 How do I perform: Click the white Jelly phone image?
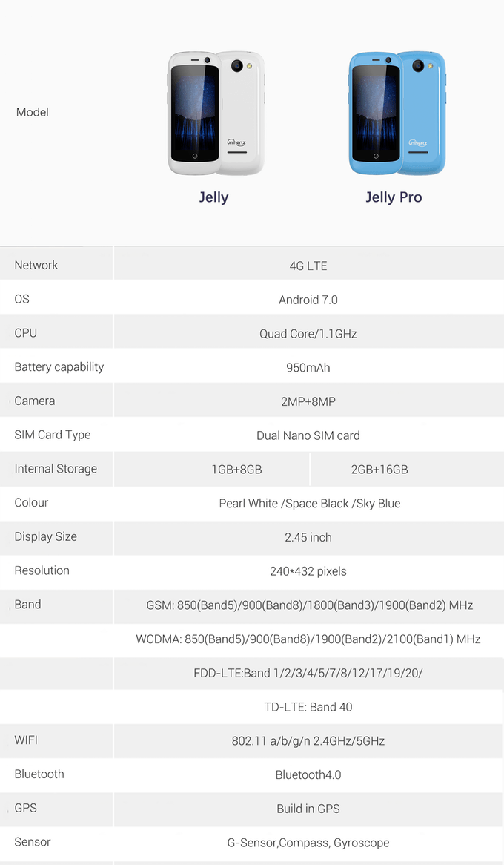214,113
